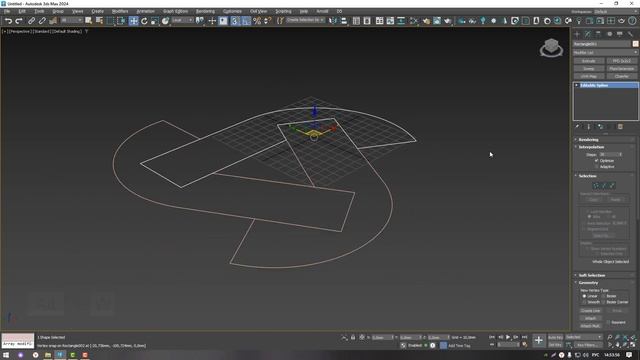Toggle the 3D Snaps icon
This screenshot has width=640, height=360.
pos(235,21)
